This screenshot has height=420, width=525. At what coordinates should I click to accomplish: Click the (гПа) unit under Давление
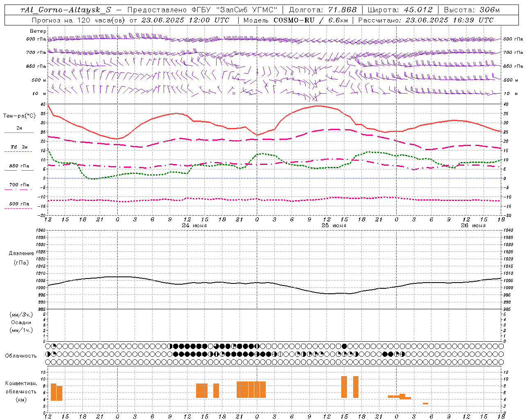coord(21,262)
